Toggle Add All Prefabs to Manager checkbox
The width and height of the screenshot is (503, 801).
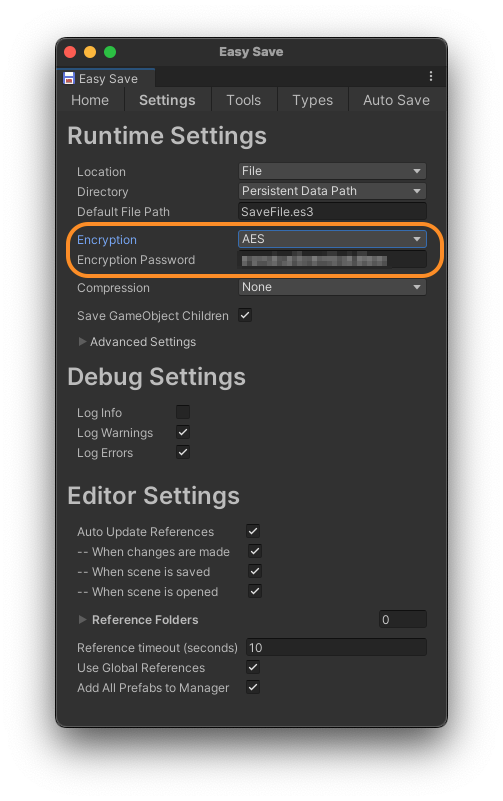coord(253,687)
